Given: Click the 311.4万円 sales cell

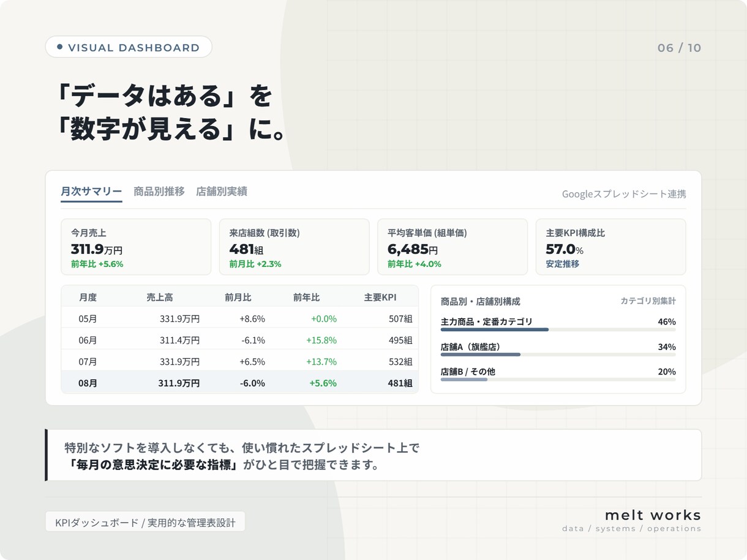Looking at the screenshot, I should [x=180, y=340].
